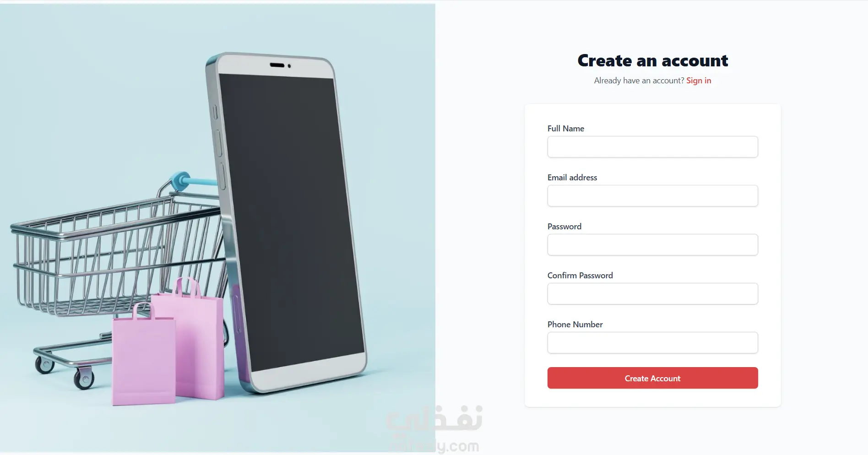
Task: Click into the Confirm Password field
Action: [652, 294]
